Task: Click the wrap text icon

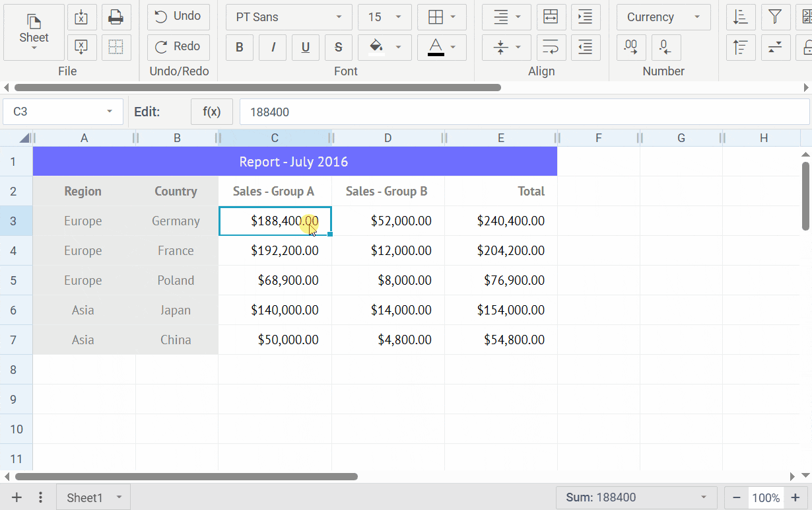Action: pos(551,47)
